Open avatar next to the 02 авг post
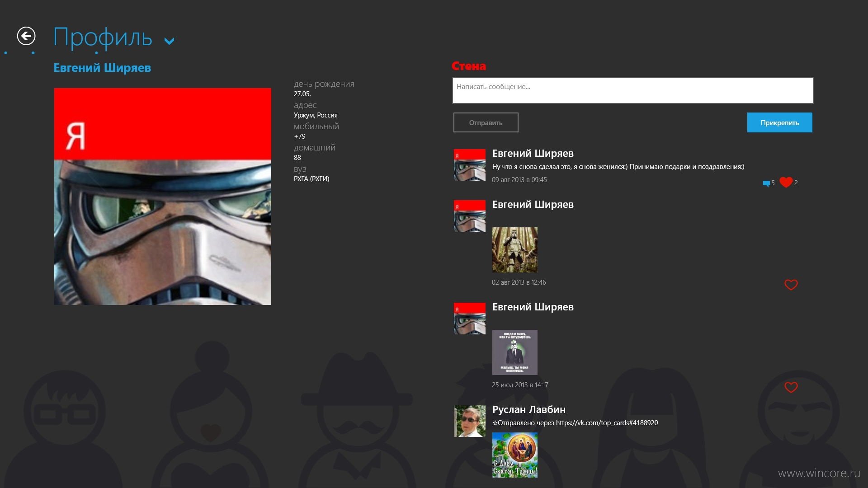 [x=470, y=216]
